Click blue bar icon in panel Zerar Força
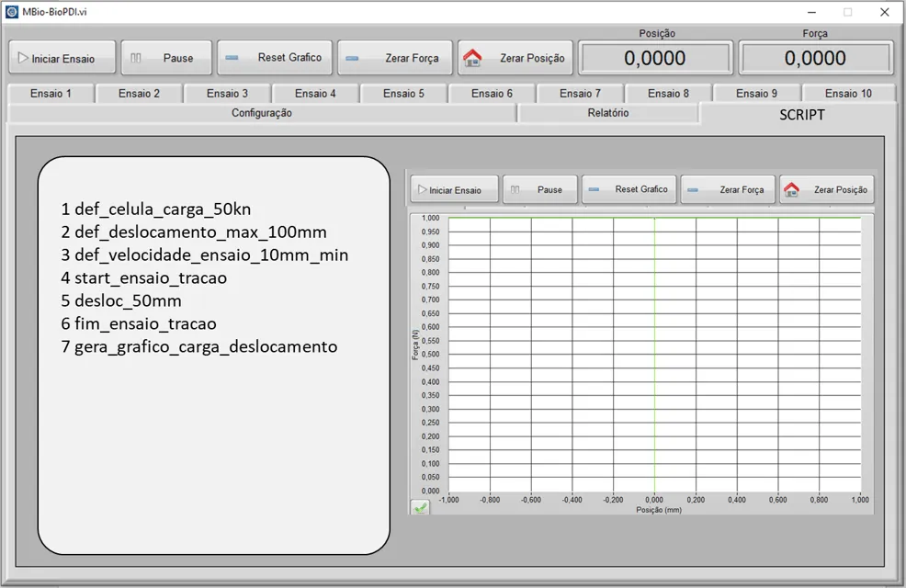The width and height of the screenshot is (906, 588). pyautogui.click(x=693, y=190)
